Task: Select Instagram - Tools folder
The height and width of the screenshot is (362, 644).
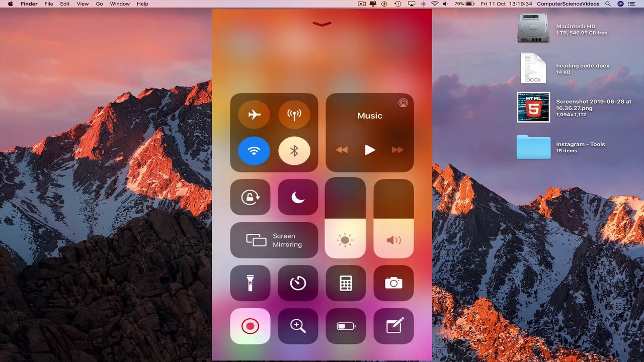Action: (x=533, y=147)
